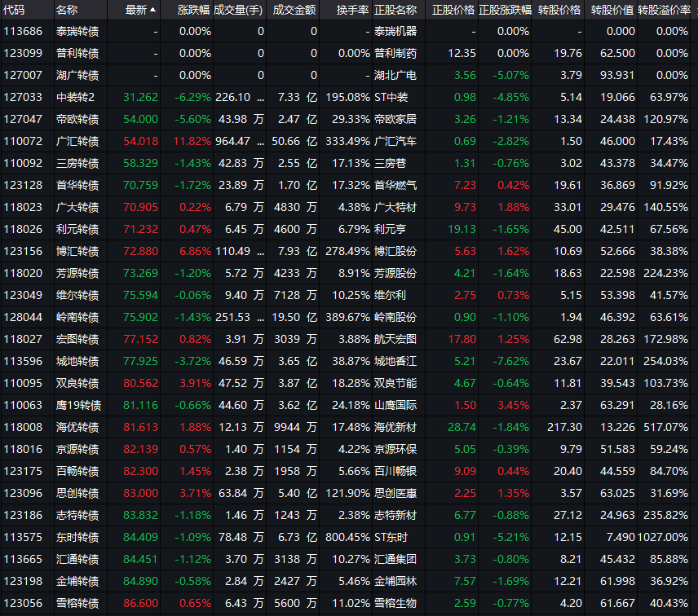
Task: Select bond name 维尔转债
Action: pyautogui.click(x=77, y=295)
